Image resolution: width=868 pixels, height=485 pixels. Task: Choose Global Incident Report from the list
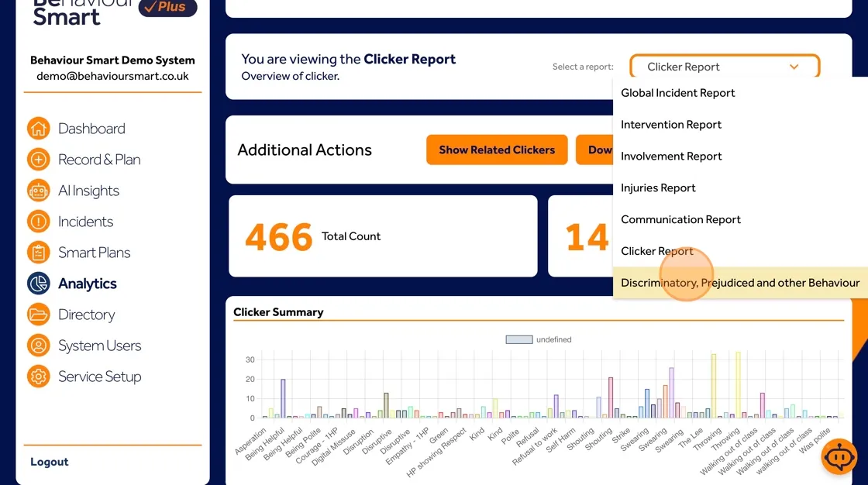point(677,92)
